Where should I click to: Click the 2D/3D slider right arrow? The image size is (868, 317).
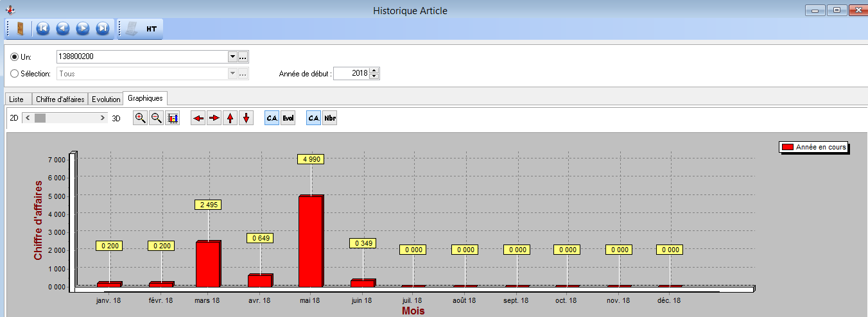tap(103, 118)
